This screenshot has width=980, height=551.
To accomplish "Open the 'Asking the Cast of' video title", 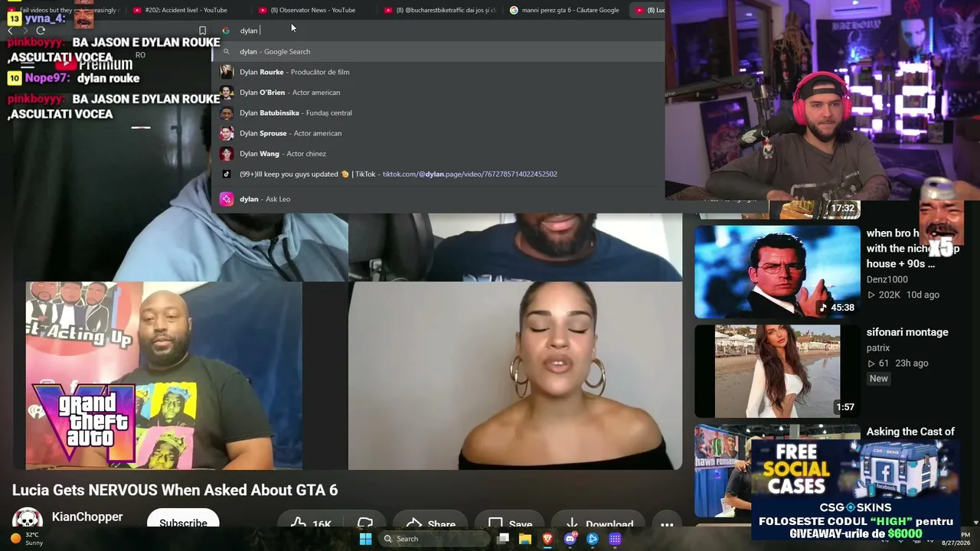I will click(x=910, y=432).
